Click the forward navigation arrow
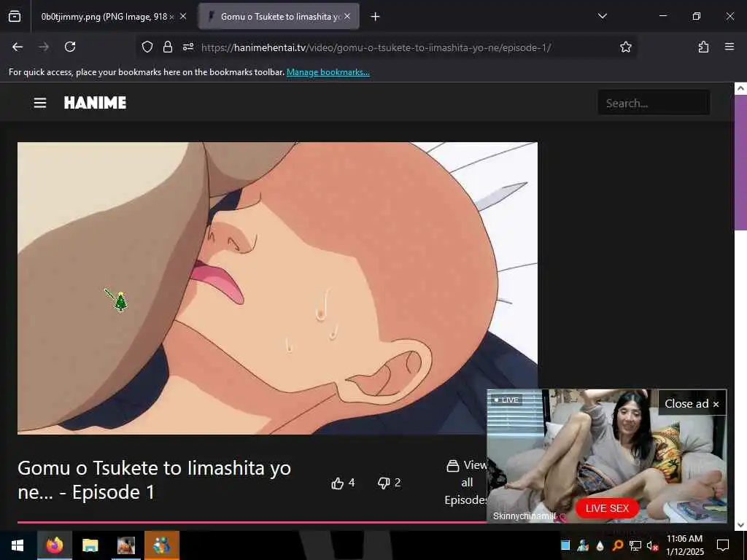This screenshot has width=747, height=560. tap(44, 47)
